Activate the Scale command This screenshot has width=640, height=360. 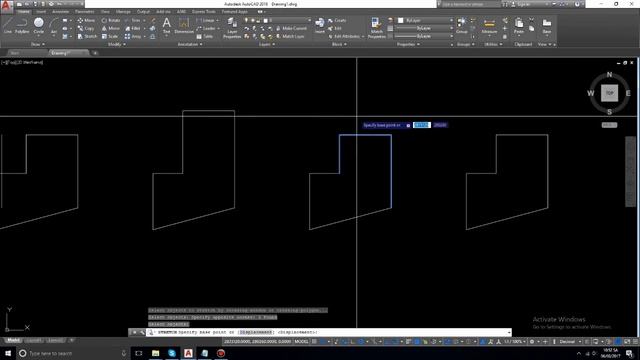click(x=109, y=36)
